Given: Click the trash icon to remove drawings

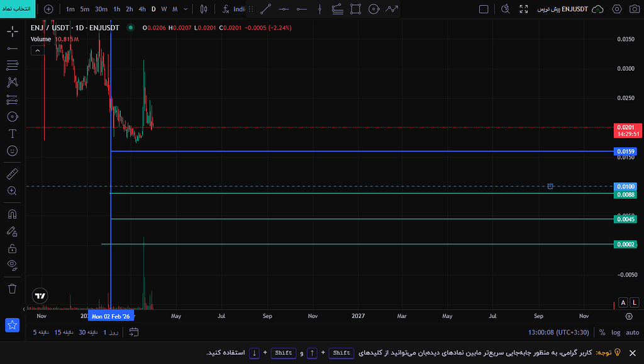Looking at the screenshot, I should click(13, 287).
